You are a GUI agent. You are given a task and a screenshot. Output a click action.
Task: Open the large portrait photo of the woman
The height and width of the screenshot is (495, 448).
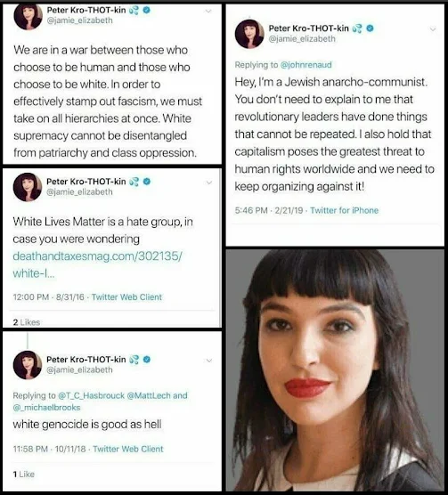[335, 370]
